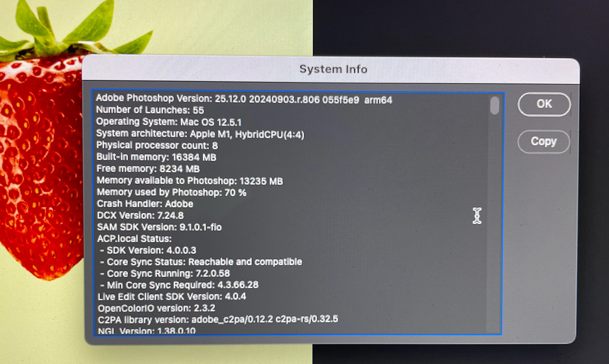Select the Built-in memory 16384 MB line
Screen dimensions: 609x364
pyautogui.click(x=156, y=157)
